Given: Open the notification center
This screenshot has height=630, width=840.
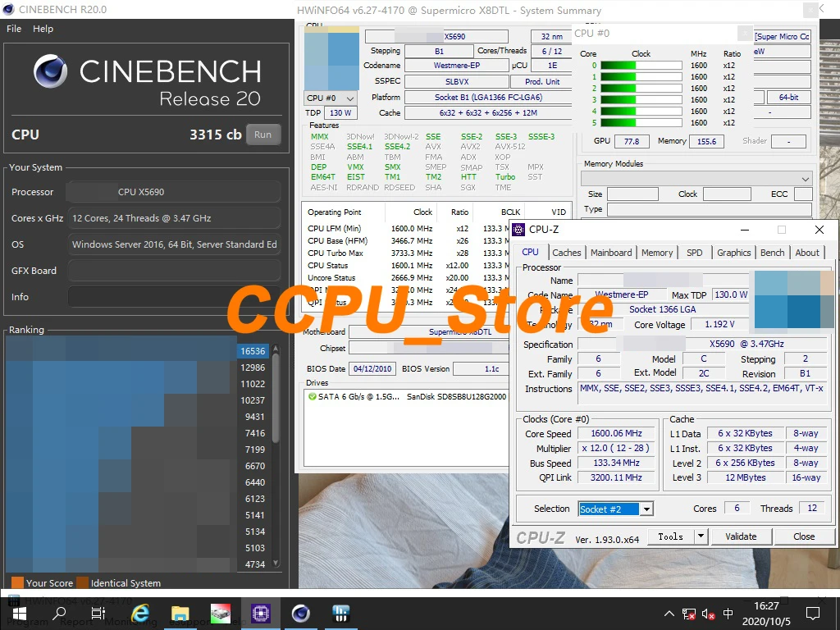Looking at the screenshot, I should 813,614.
